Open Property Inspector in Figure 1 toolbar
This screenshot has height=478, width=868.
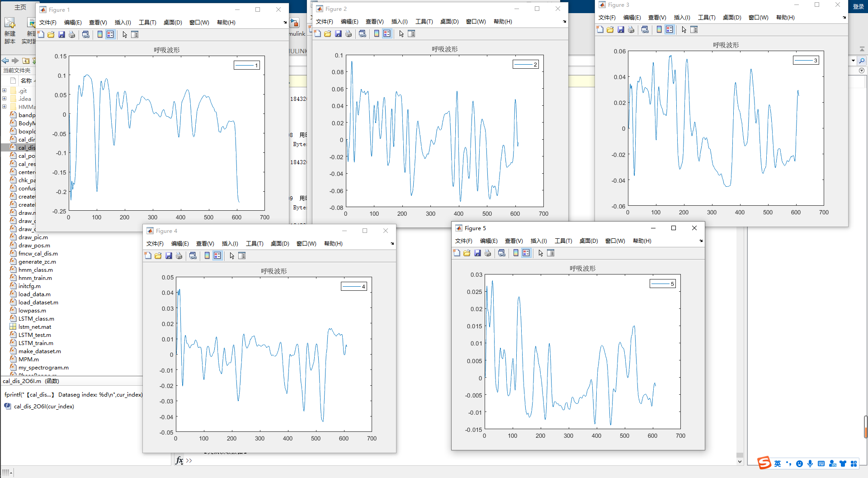pos(135,35)
